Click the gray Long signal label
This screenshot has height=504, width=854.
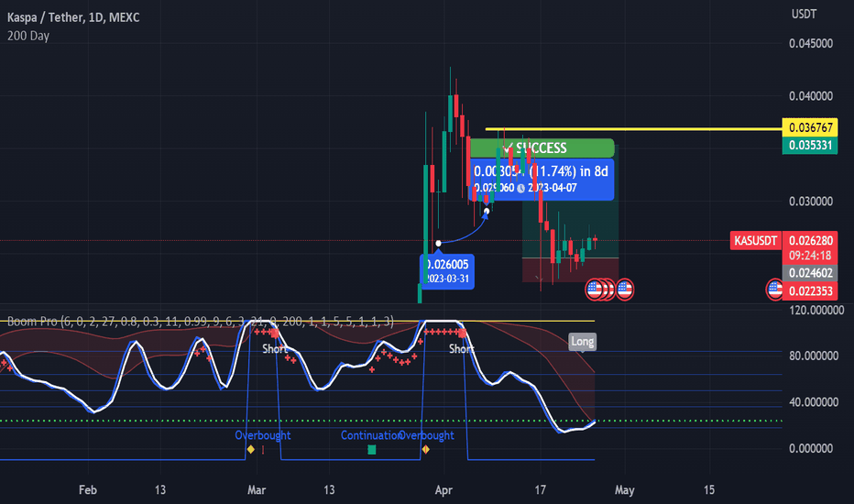(x=582, y=342)
